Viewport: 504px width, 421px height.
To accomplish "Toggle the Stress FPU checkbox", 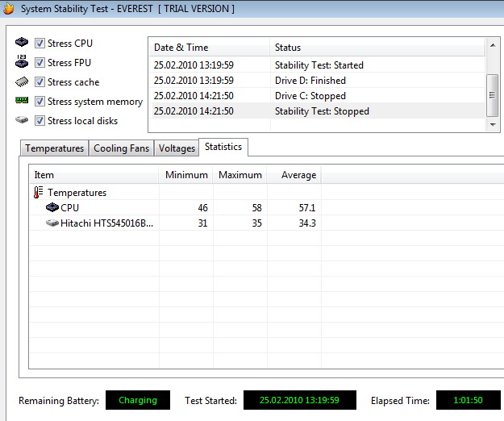I will (40, 63).
